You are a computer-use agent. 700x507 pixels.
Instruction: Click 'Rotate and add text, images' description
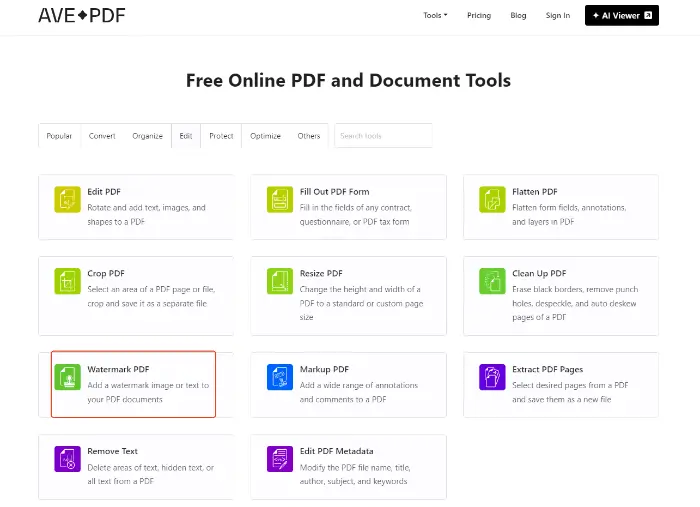tap(146, 215)
